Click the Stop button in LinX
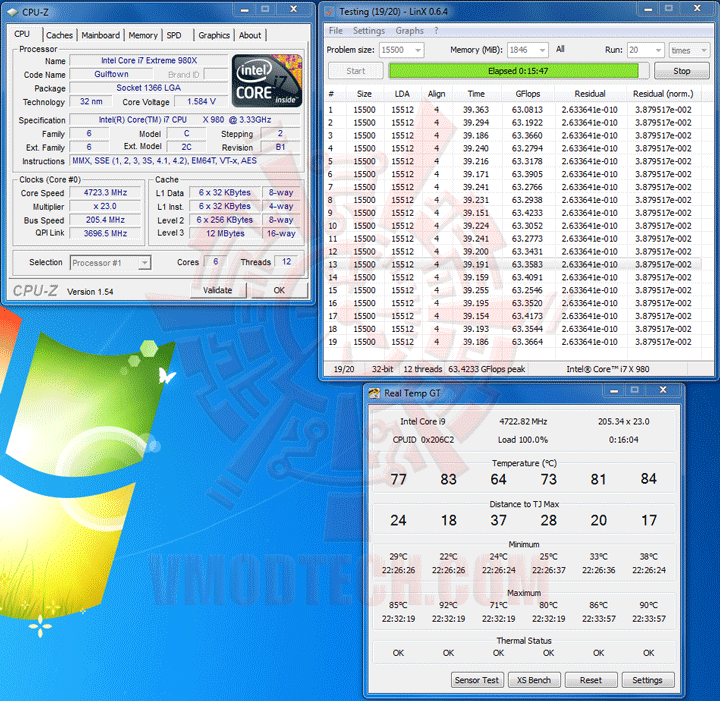 [x=682, y=71]
